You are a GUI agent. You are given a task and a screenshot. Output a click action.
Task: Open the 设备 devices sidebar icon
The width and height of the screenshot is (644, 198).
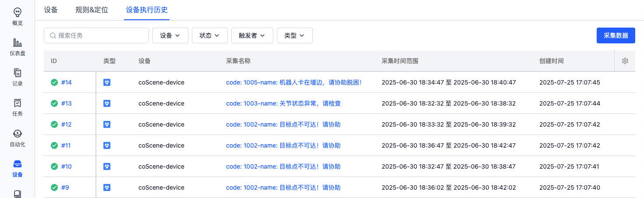[x=18, y=164]
